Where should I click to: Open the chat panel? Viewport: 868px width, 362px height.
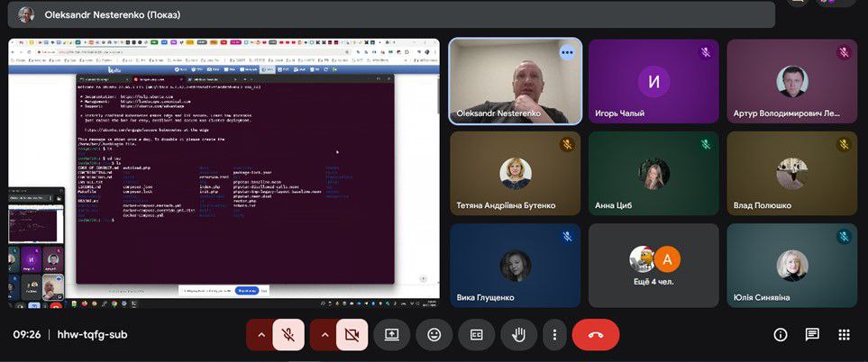click(812, 334)
